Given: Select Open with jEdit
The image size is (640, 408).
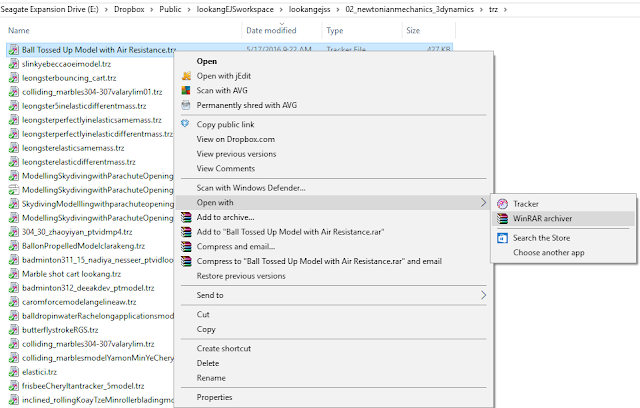Looking at the screenshot, I should [x=224, y=76].
